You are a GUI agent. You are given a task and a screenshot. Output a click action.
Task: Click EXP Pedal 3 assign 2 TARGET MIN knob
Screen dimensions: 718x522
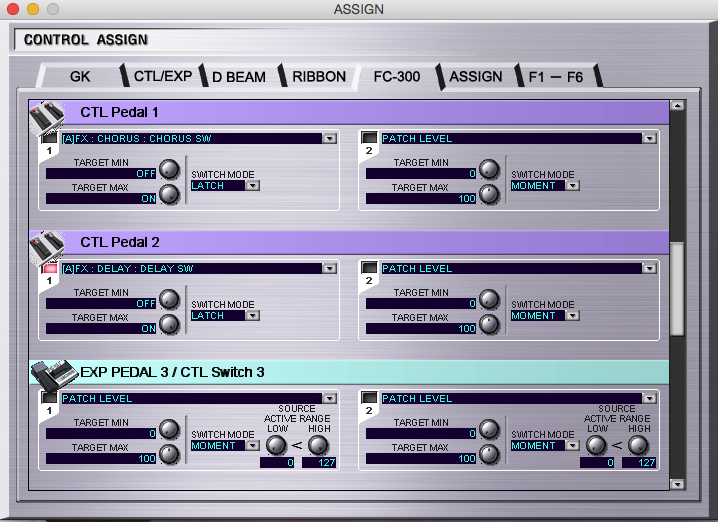coord(489,430)
